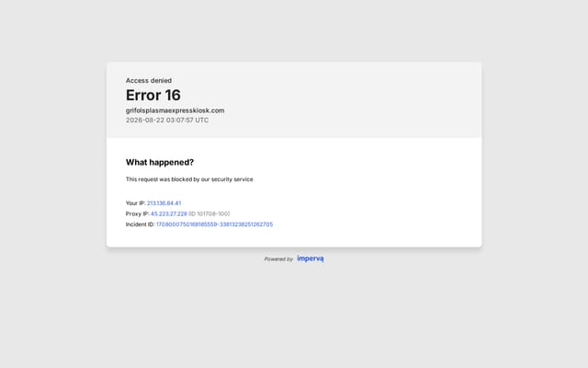
Task: Select grifolsplasmaexpresskiosk.com domain text
Action: pos(175,110)
